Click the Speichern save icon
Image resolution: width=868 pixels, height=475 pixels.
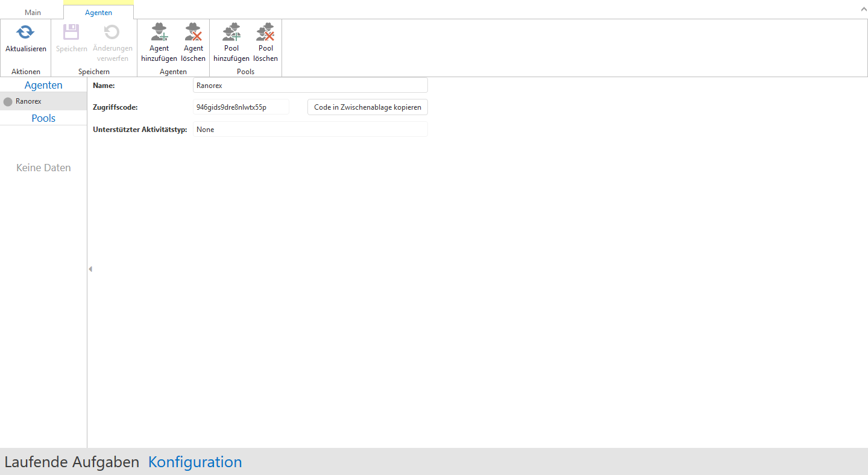(x=71, y=33)
